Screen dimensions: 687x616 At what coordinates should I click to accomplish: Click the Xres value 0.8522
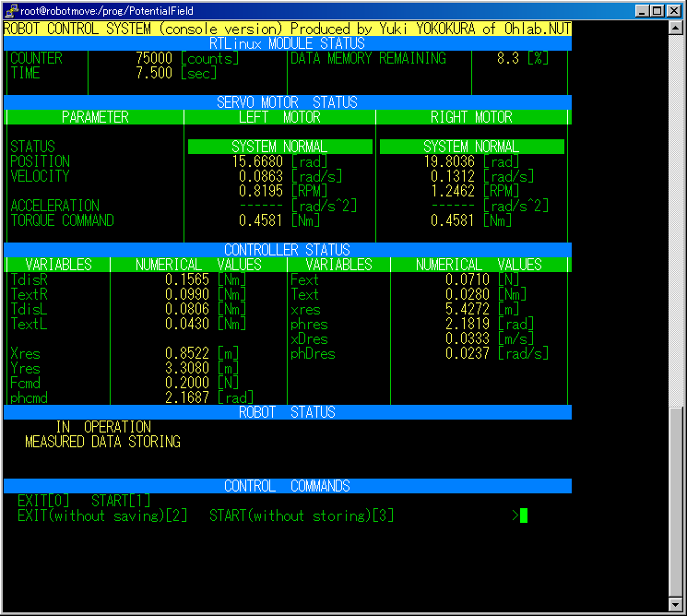(187, 353)
